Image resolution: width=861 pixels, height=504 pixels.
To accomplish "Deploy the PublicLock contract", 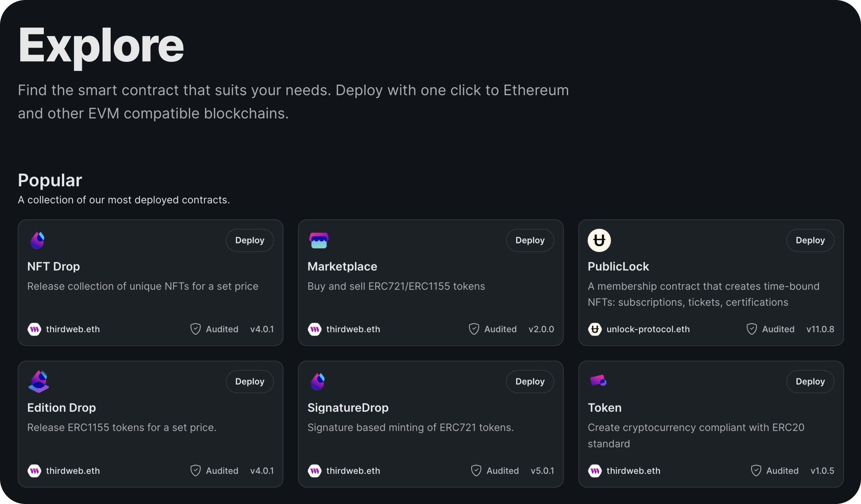I will [810, 240].
